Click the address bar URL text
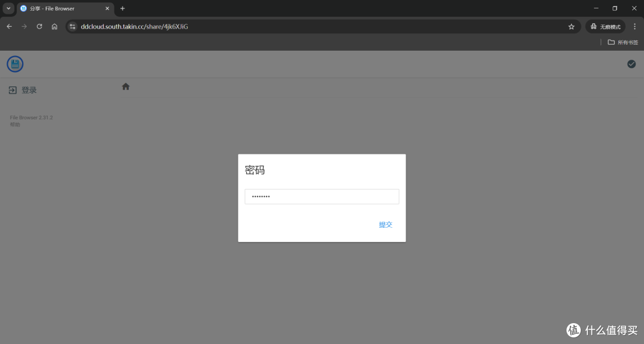Viewport: 644px width, 344px height. [134, 27]
